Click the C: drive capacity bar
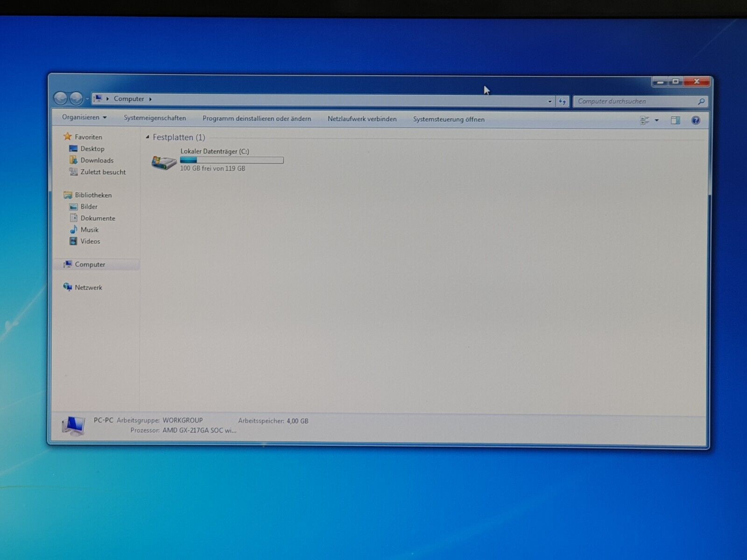The width and height of the screenshot is (747, 560). pyautogui.click(x=232, y=160)
